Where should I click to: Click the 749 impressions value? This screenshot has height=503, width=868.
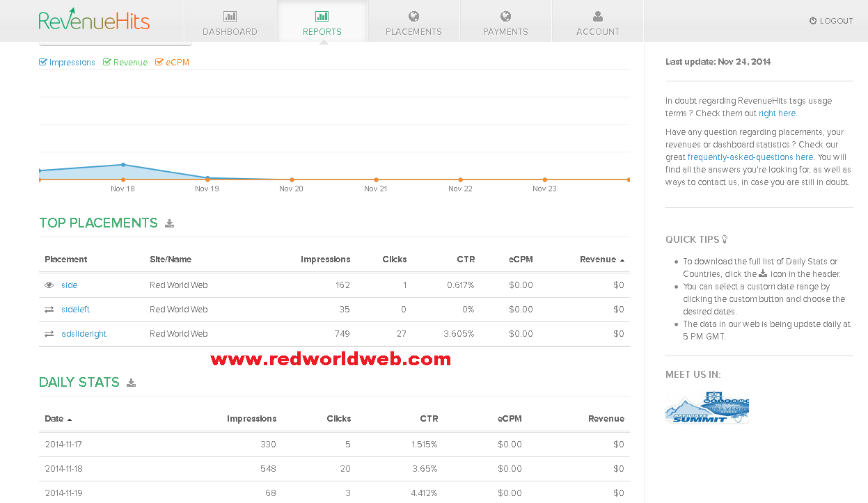point(342,334)
